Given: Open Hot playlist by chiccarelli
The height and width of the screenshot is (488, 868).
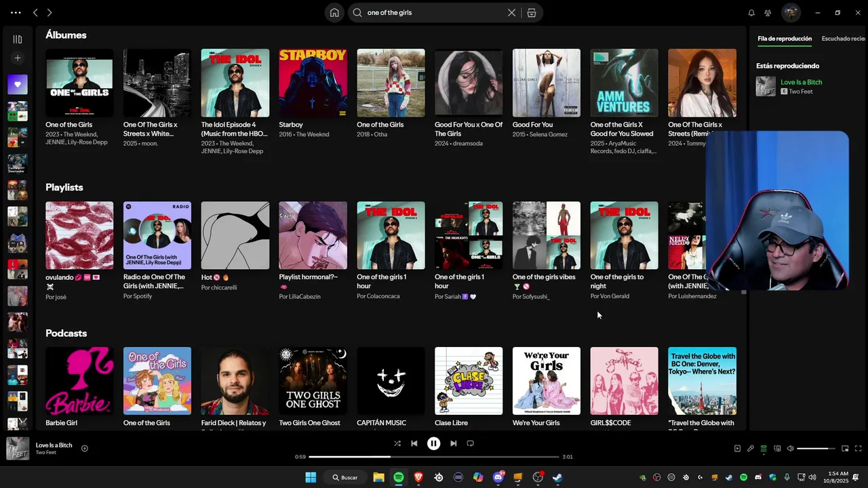Looking at the screenshot, I should pos(235,235).
